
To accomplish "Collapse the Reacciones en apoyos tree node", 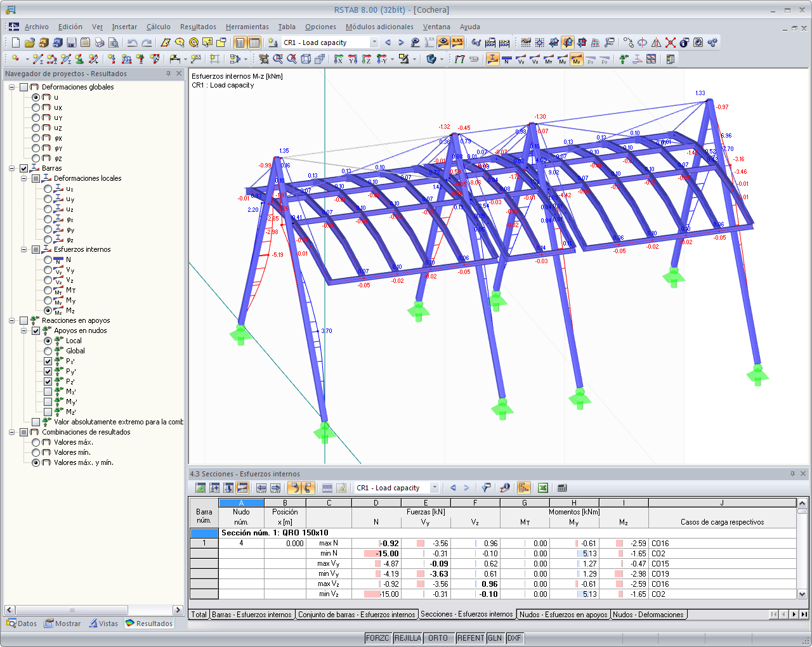I will (12, 320).
